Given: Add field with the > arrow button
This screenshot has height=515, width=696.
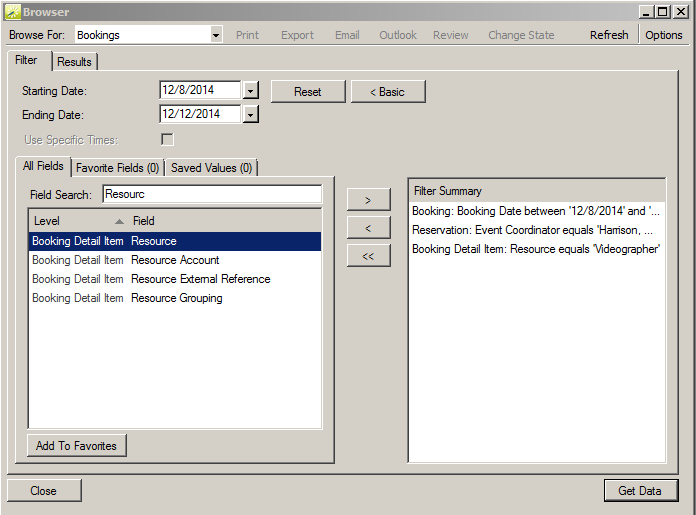Looking at the screenshot, I should (x=368, y=200).
